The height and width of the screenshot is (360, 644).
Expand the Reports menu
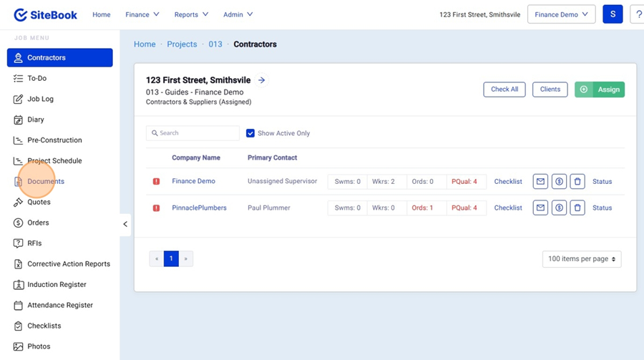tap(191, 14)
